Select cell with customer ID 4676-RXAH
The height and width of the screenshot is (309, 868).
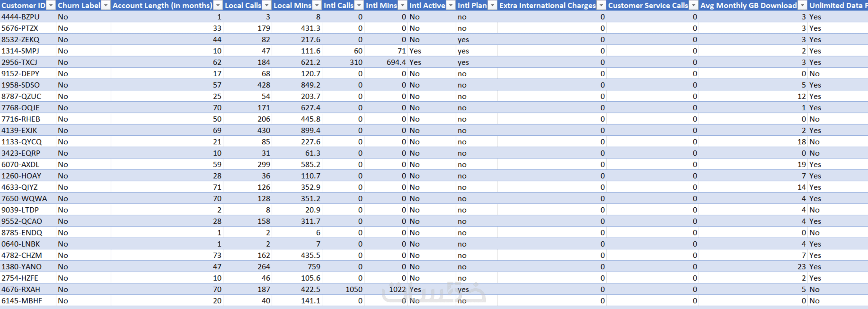[28, 289]
